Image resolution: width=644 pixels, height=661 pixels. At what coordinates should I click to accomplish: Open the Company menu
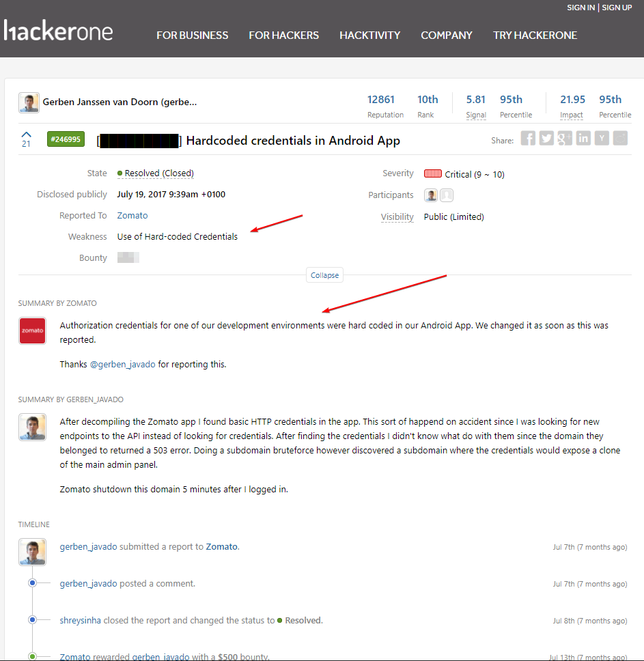[x=447, y=36]
